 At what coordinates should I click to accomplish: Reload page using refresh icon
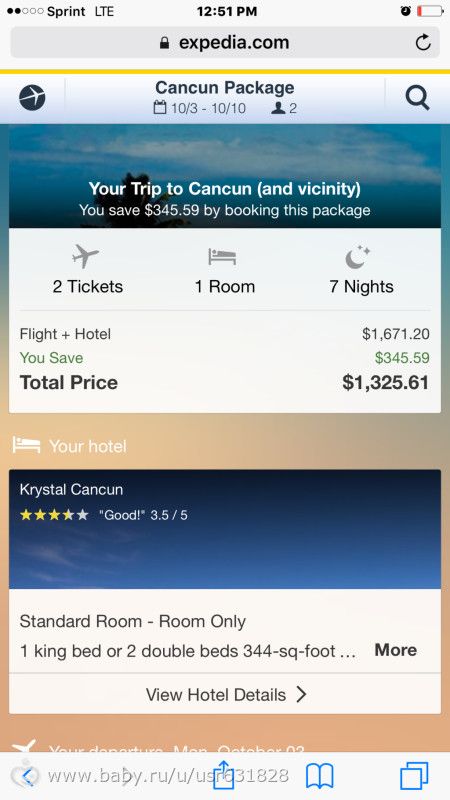coord(423,42)
